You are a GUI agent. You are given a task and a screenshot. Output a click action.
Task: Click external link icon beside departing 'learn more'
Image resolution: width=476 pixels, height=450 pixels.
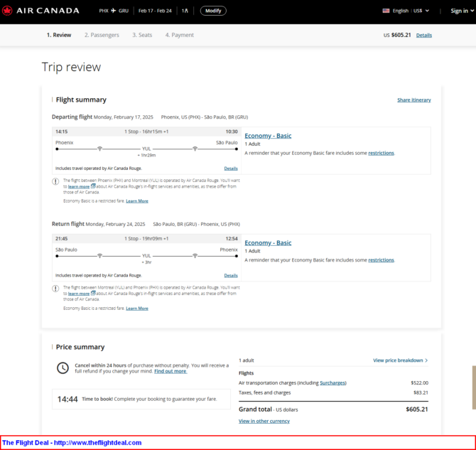[93, 186]
